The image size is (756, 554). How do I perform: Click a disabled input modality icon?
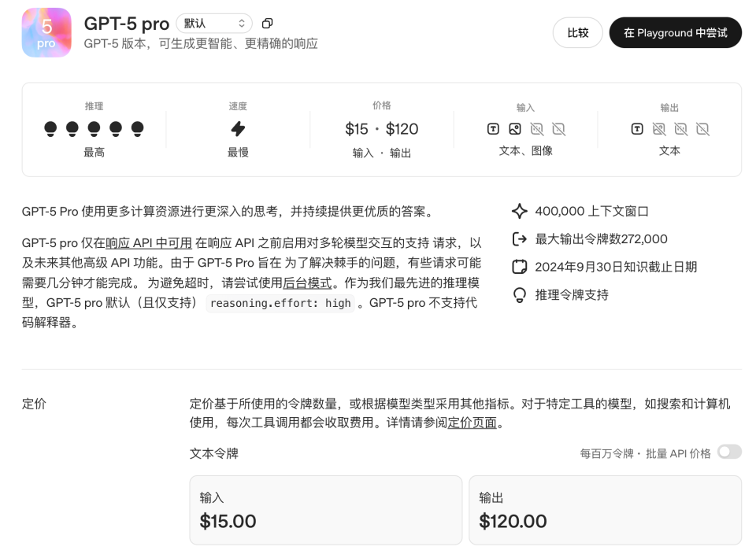(537, 129)
